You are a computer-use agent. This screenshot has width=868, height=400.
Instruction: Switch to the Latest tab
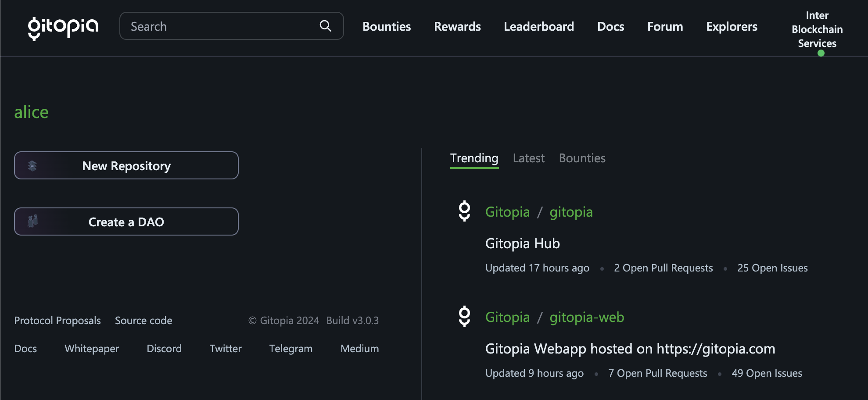tap(529, 158)
